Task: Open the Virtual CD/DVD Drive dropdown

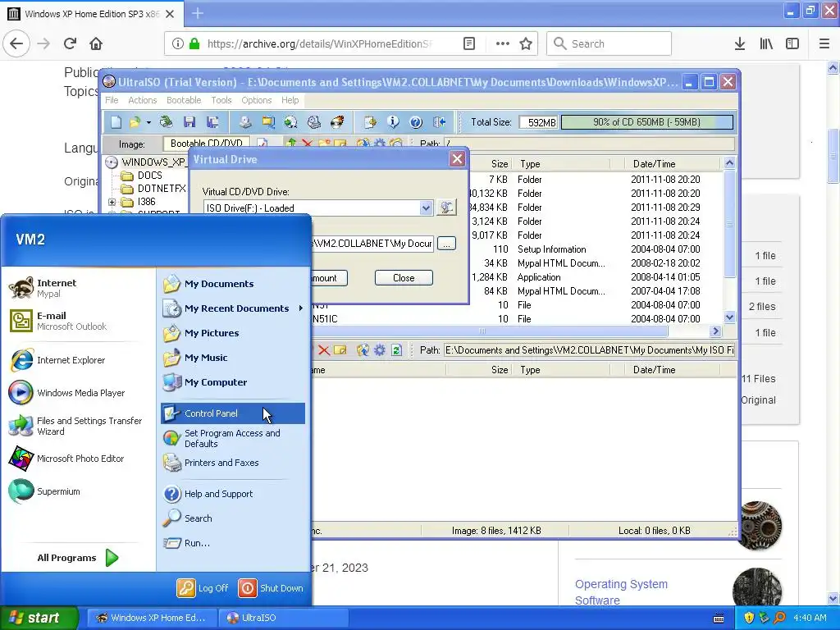Action: 426,208
